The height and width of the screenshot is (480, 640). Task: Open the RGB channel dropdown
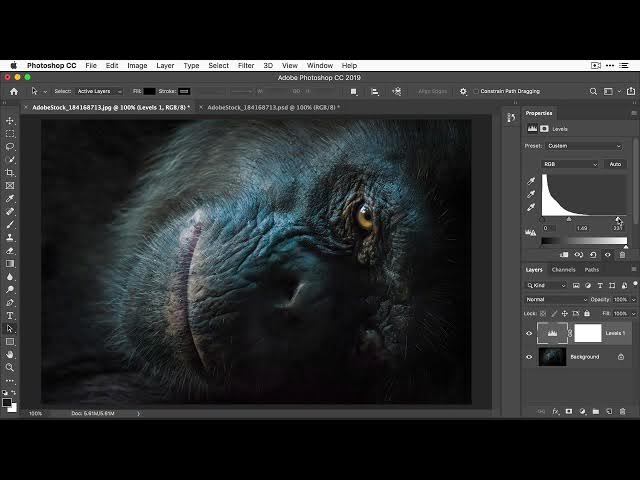coord(570,164)
